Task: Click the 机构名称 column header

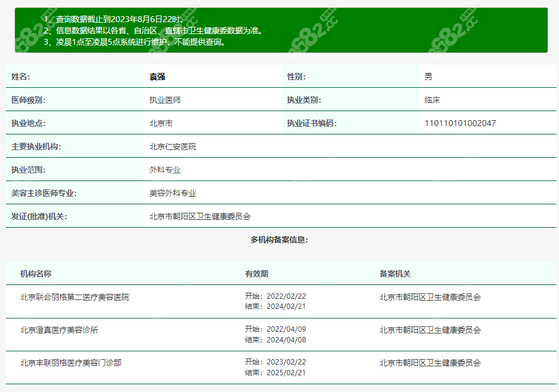Action: tap(36, 274)
